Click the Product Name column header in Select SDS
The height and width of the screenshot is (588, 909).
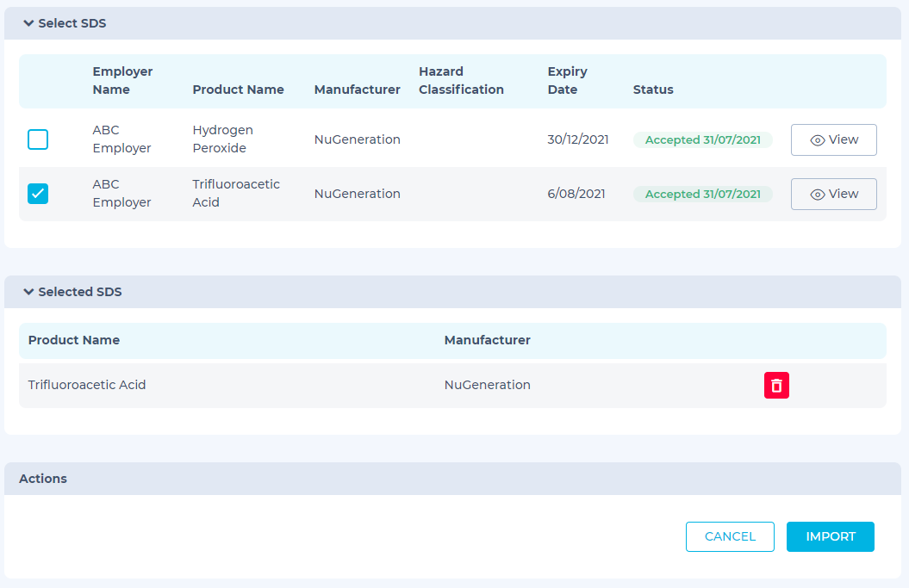[x=238, y=90]
